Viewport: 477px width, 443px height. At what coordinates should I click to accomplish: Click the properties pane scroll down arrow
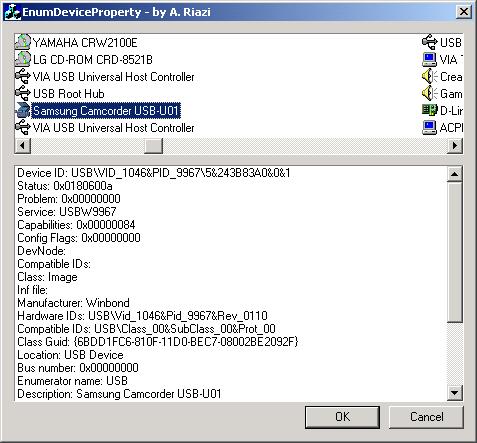[455, 392]
